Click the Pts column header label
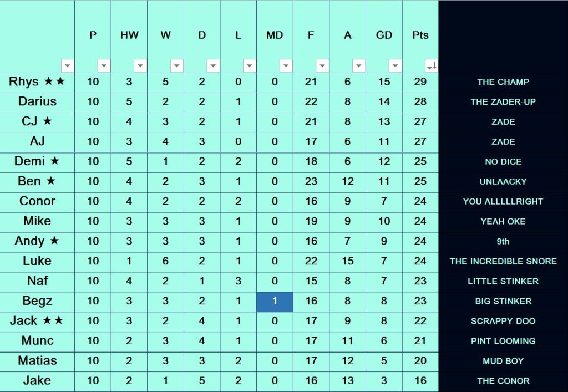 tap(420, 35)
